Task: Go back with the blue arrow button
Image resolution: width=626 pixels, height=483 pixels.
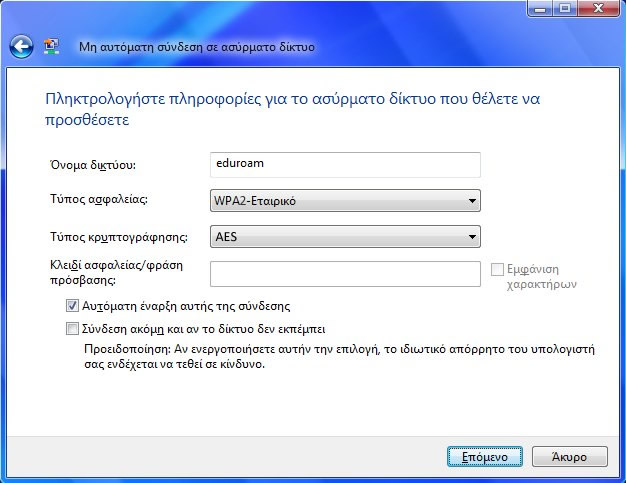Action: 21,47
